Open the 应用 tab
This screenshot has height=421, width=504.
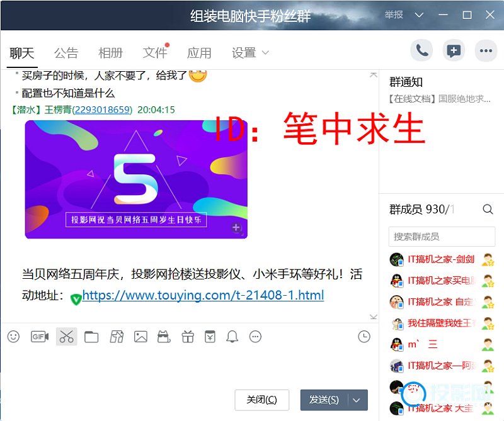(x=199, y=53)
